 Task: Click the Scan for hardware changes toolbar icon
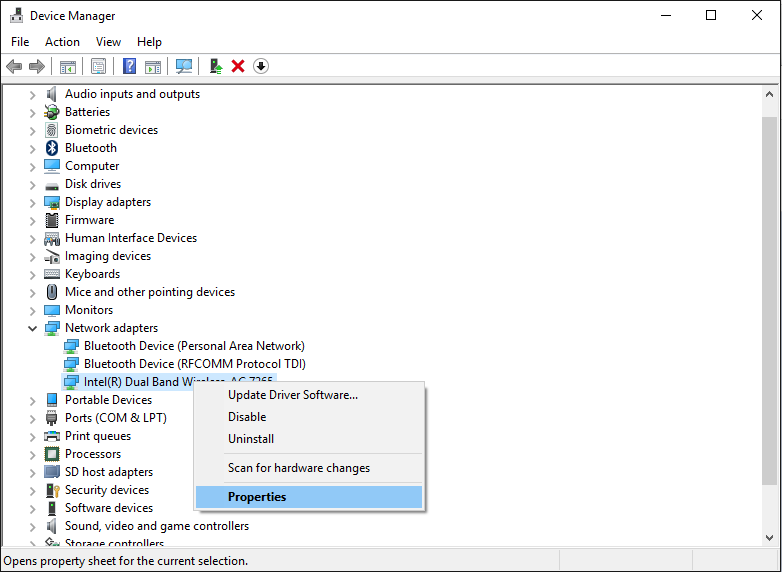tap(184, 66)
